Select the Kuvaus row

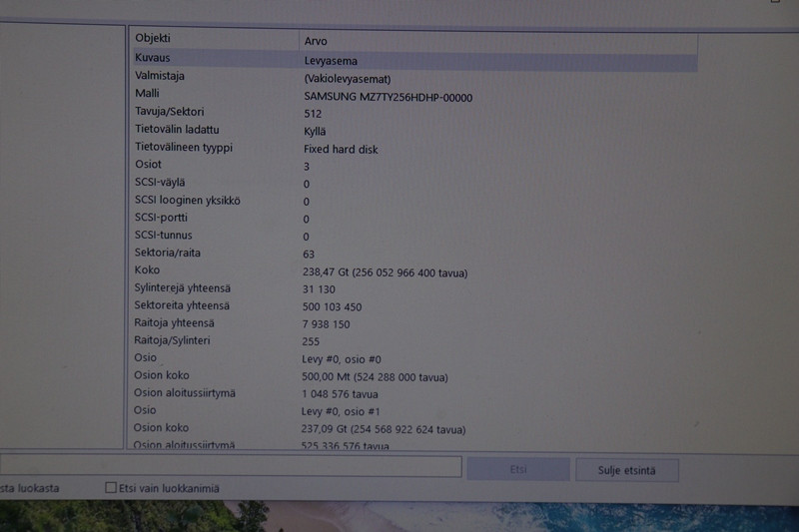(414, 59)
